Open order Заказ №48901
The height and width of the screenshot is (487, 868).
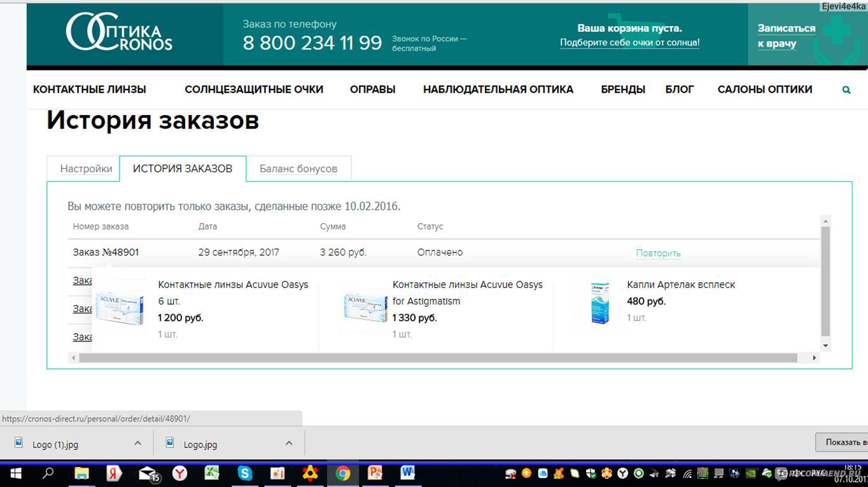pos(106,252)
